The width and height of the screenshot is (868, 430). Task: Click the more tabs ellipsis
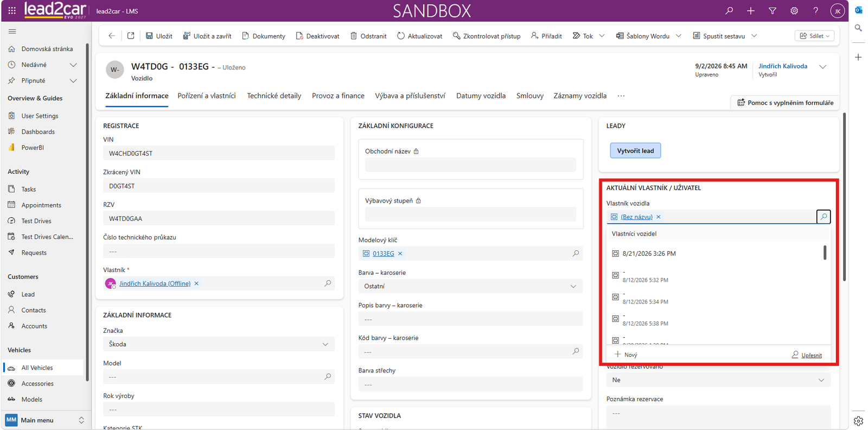point(621,96)
